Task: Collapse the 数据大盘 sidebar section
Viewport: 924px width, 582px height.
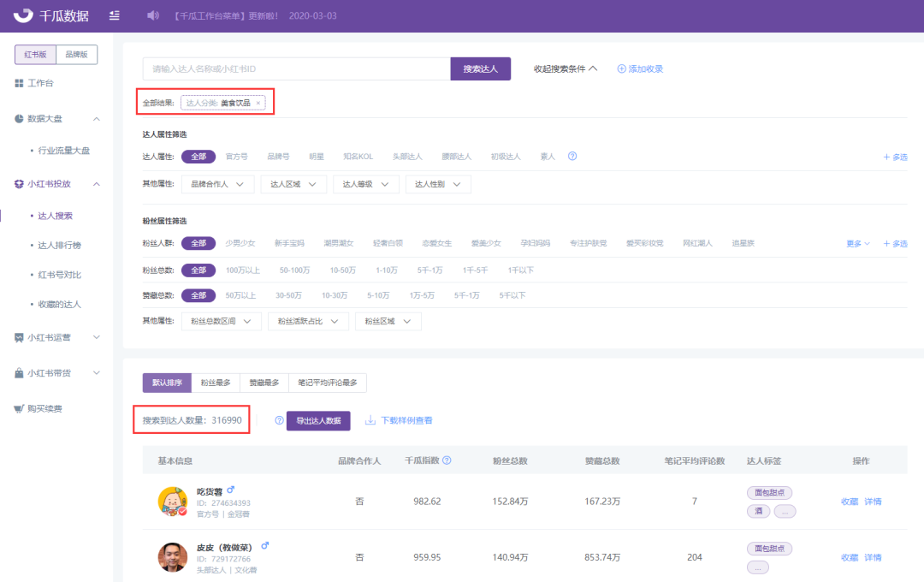Action: pyautogui.click(x=97, y=119)
